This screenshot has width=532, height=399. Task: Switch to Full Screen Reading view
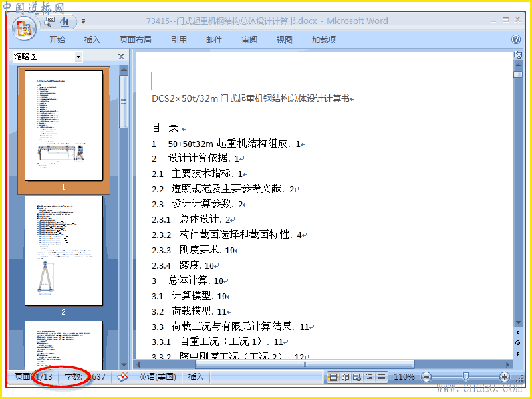(x=345, y=377)
